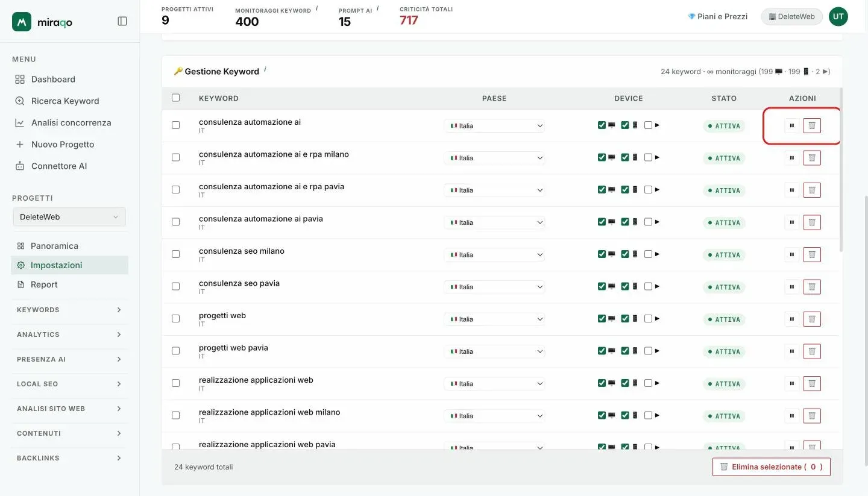Open Piani e Prezzi link
Viewport: 868px width, 496px height.
click(717, 17)
